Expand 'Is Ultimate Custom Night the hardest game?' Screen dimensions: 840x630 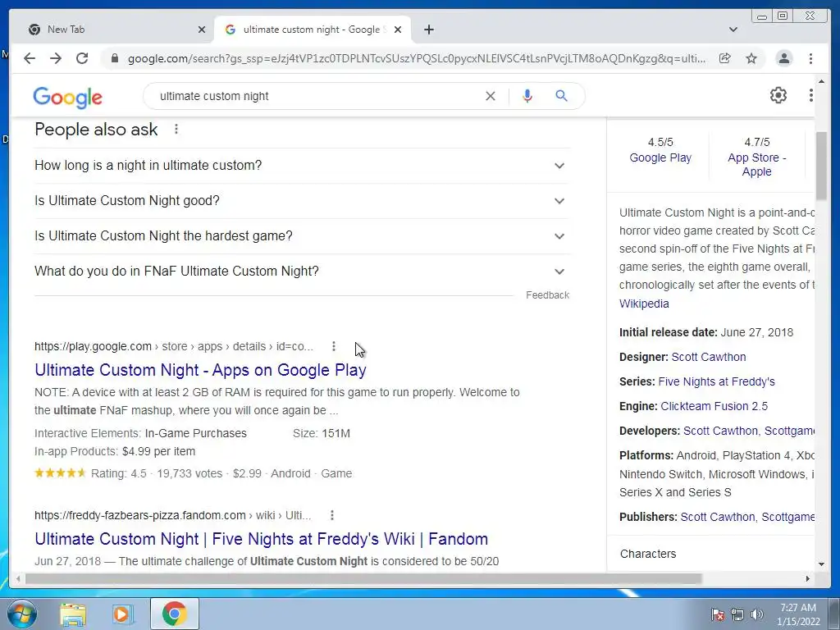302,236
